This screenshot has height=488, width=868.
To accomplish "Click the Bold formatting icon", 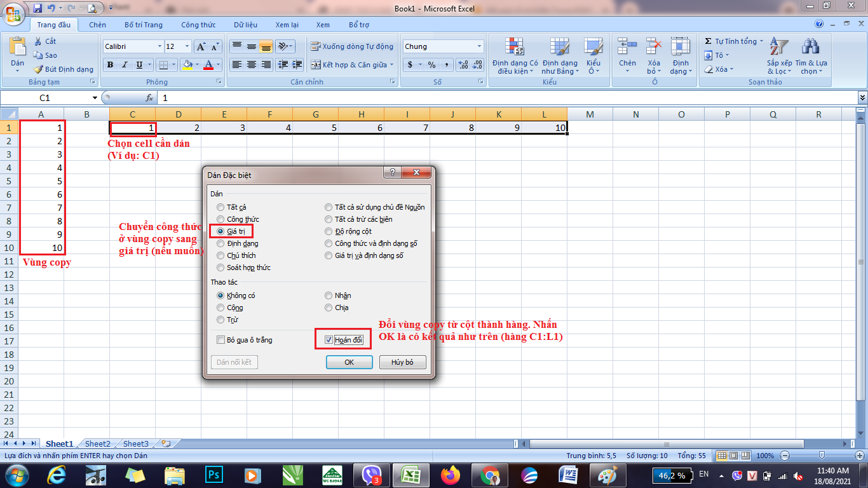I will 110,65.
